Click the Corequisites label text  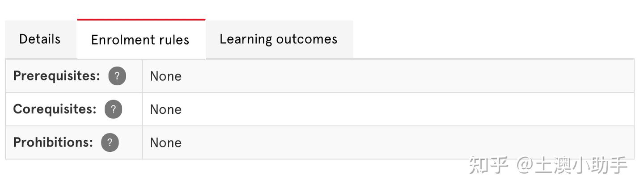pyautogui.click(x=55, y=109)
